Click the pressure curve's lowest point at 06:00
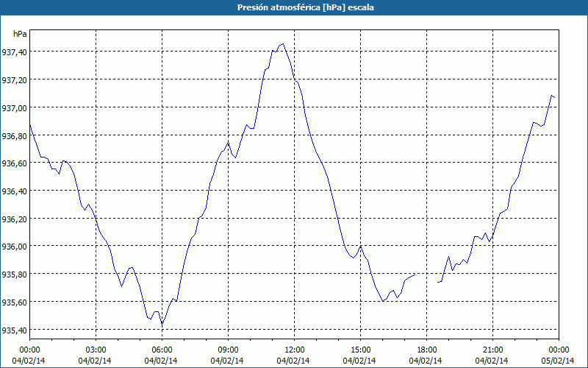 tap(162, 324)
